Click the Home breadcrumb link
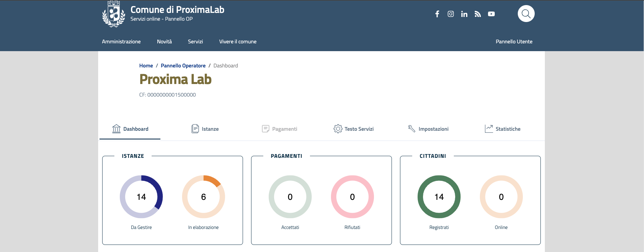Screen dimensions: 644x252 click(x=146, y=66)
